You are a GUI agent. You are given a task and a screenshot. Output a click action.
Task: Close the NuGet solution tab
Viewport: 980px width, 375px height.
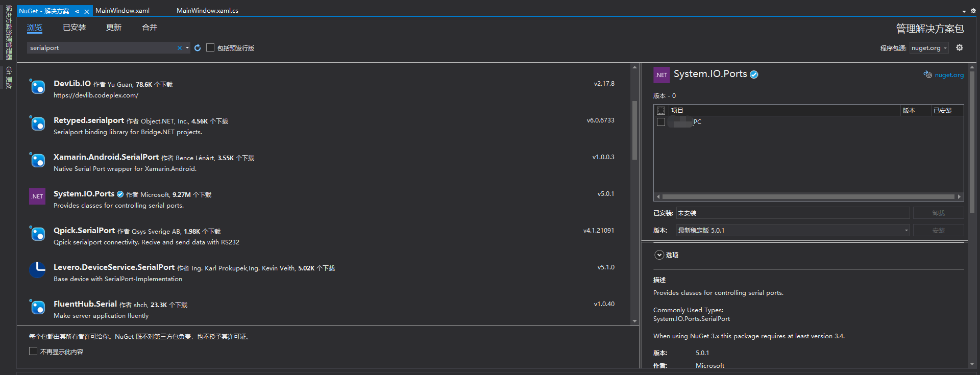[87, 11]
